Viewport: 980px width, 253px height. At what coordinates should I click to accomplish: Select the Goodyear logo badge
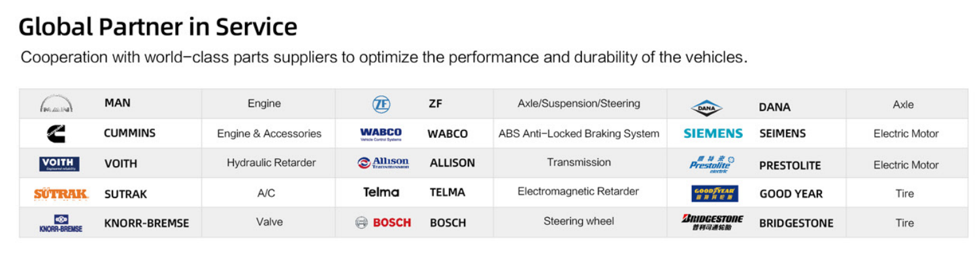click(714, 194)
